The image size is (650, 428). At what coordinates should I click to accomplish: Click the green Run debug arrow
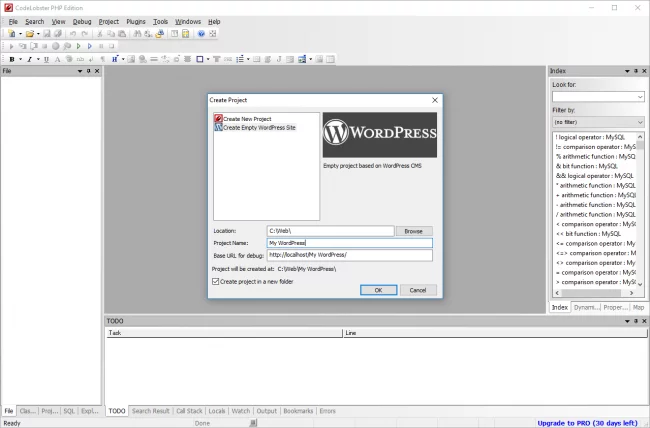[x=78, y=46]
